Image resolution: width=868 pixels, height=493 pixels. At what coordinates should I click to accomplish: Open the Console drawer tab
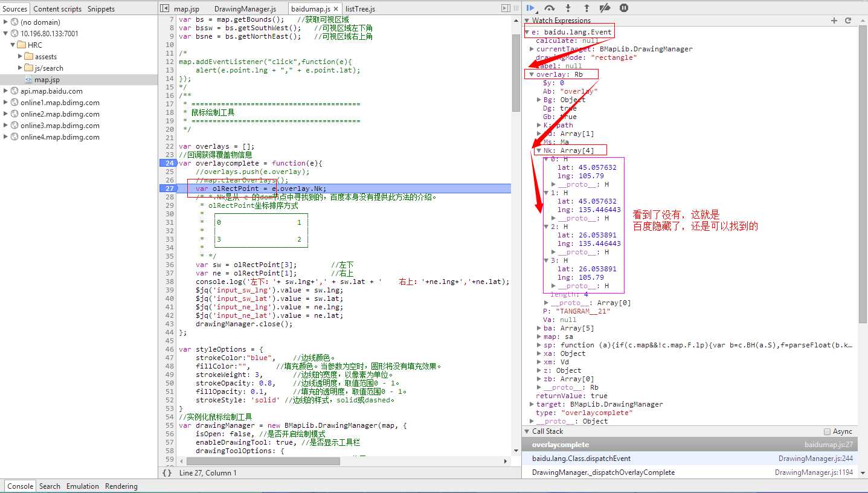20,486
